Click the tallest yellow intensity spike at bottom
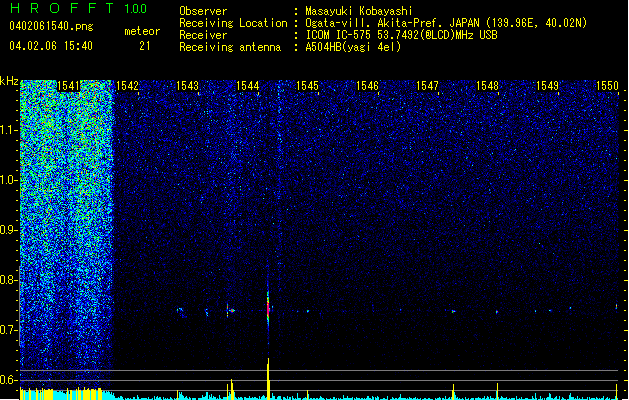629x400 pixels. [268, 378]
